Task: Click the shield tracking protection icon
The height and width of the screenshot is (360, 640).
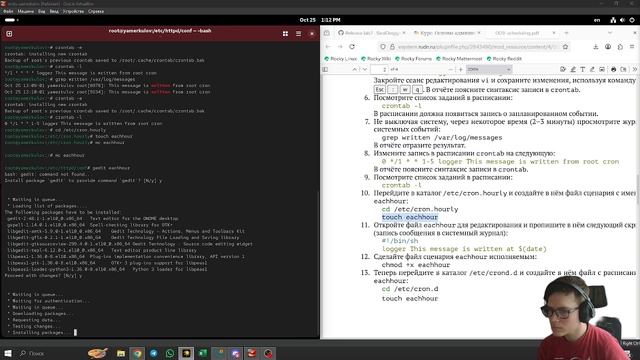Action: click(x=382, y=47)
